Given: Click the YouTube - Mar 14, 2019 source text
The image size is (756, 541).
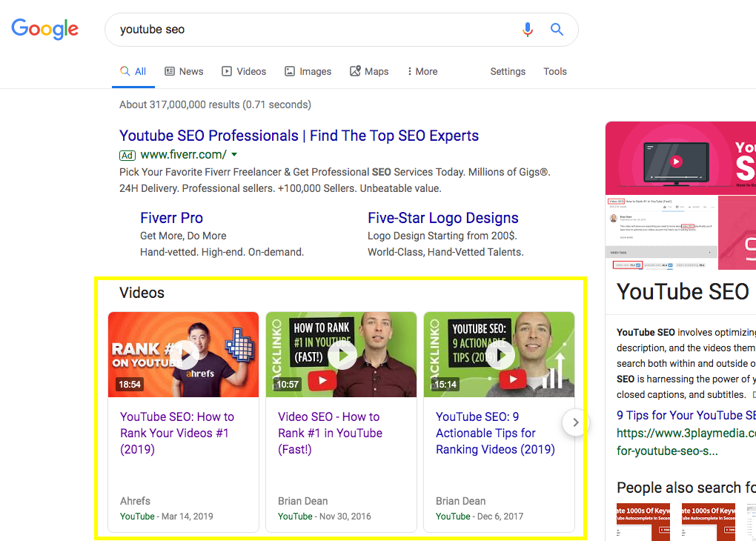Looking at the screenshot, I should pos(166,517).
